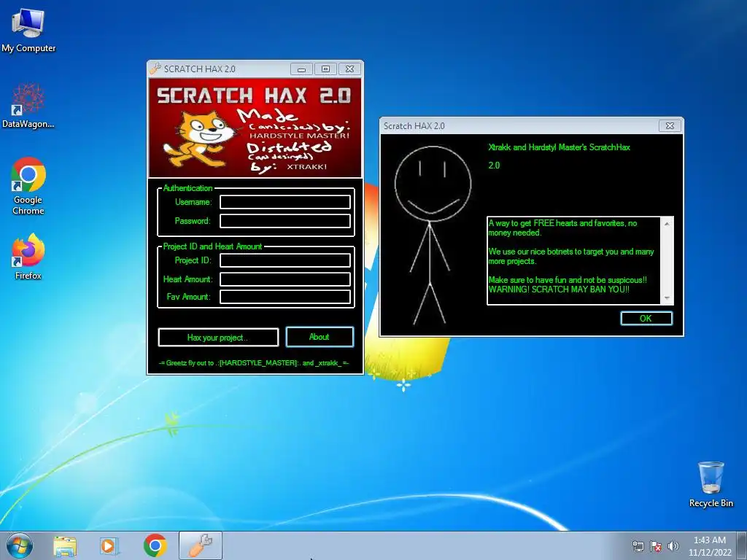Viewport: 747px width, 560px height.
Task: Click the Authentication group label
Action: (187, 188)
